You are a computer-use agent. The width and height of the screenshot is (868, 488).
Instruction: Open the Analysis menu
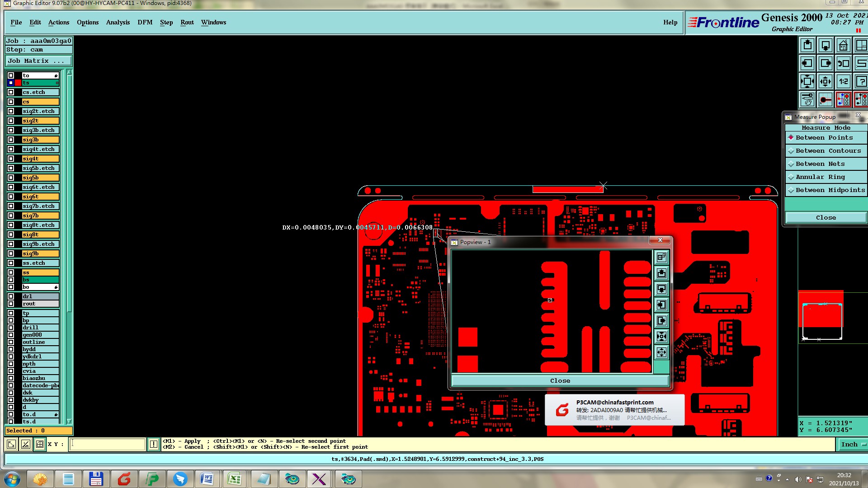coord(118,23)
